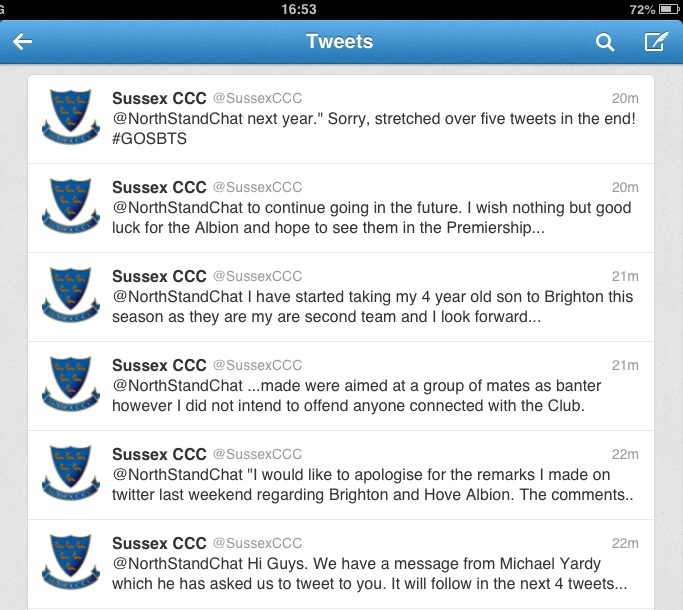
Task: Tap avatar on the Michael Yardy tweet
Action: pos(71,561)
